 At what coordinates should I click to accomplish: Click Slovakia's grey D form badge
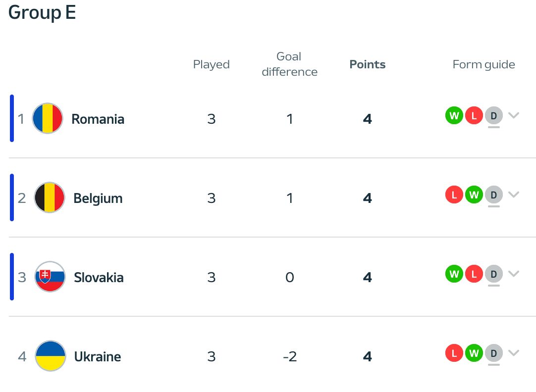tap(493, 274)
